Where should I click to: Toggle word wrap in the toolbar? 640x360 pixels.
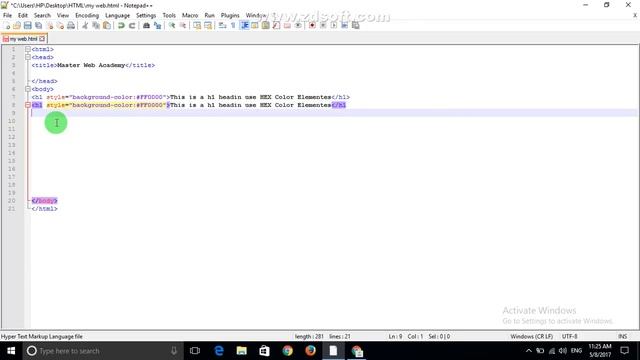(222, 25)
